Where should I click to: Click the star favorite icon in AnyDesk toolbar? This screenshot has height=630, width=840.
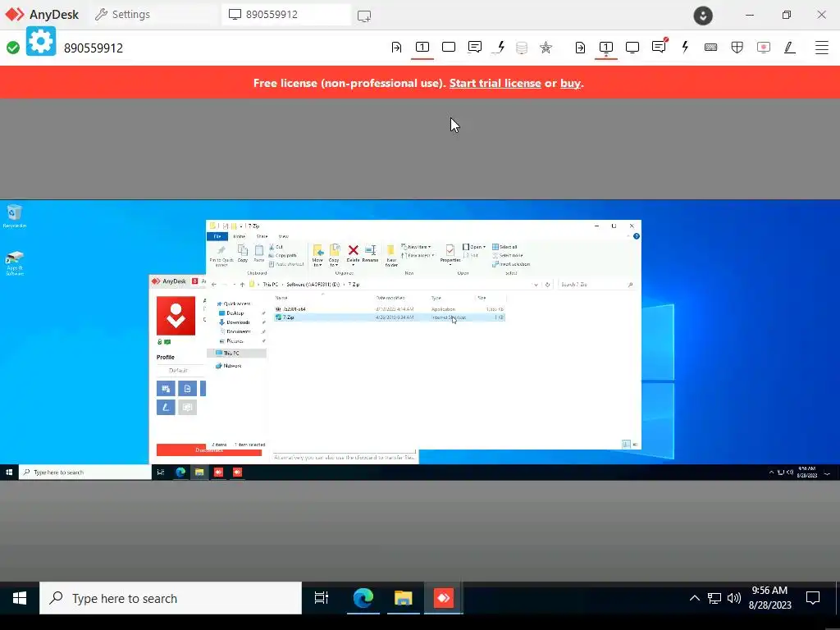pos(546,48)
